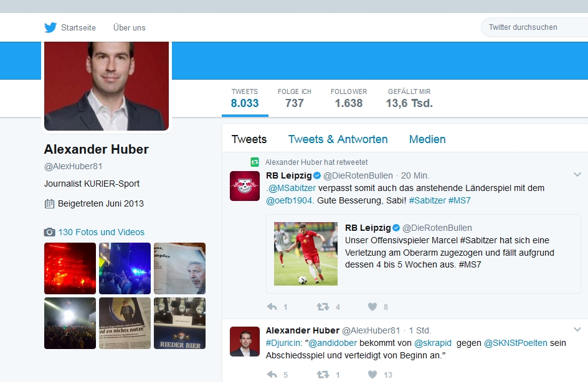This screenshot has width=588, height=382.
Task: Retweet the Djuricin tweet
Action: [323, 375]
